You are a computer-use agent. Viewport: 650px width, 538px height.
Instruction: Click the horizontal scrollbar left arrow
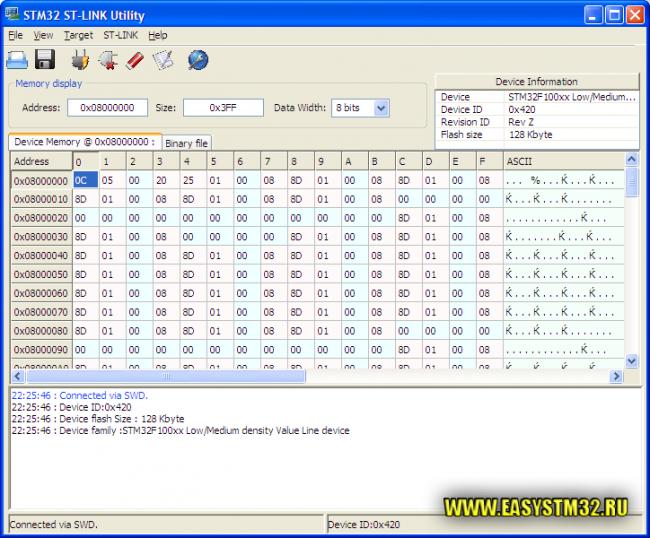(17, 376)
